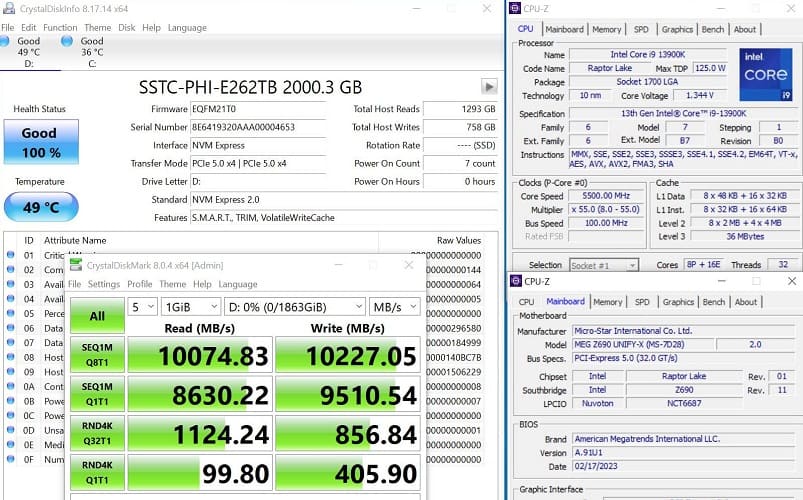Screen dimensions: 803x500
Task: Click the lower CPU-Z window title icon
Action: tap(516, 282)
